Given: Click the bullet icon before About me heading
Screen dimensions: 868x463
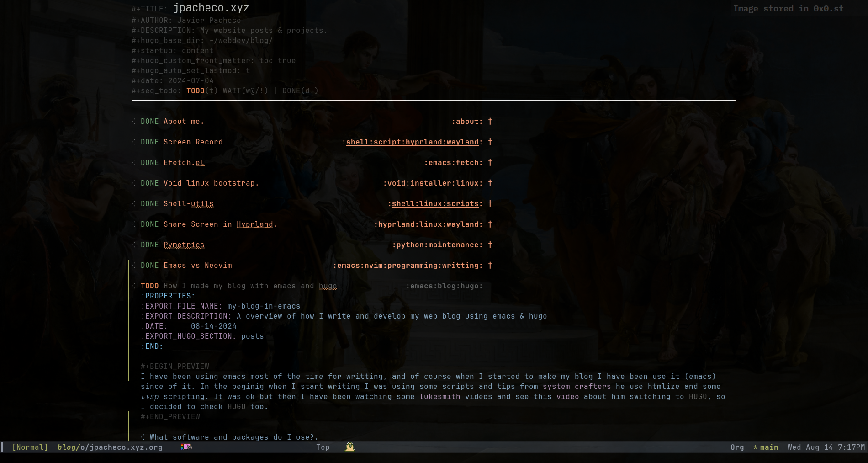Looking at the screenshot, I should coord(134,122).
